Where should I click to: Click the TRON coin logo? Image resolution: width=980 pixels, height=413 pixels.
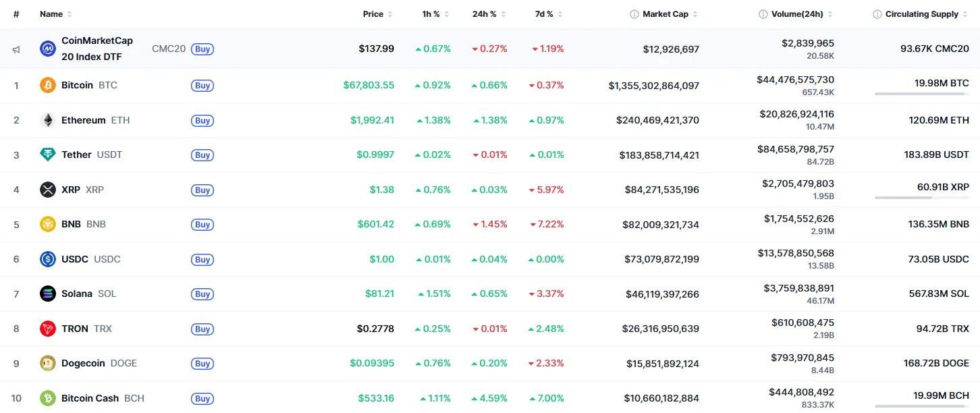point(47,329)
